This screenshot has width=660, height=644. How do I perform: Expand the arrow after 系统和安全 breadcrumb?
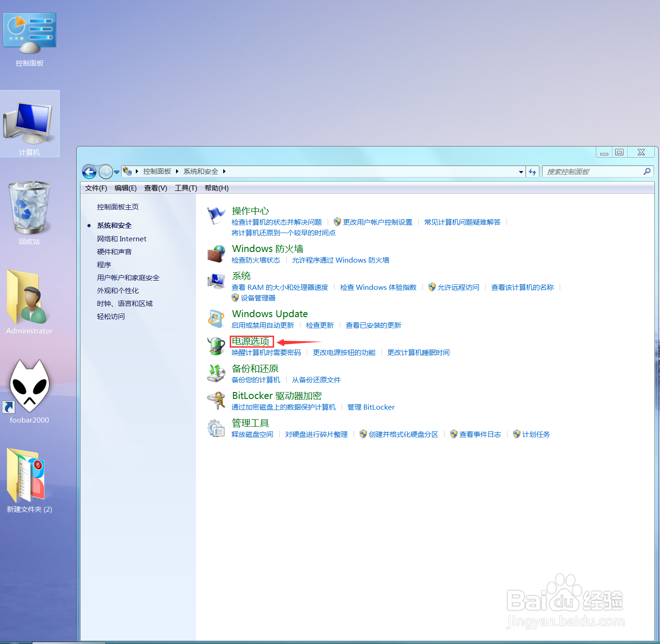224,172
